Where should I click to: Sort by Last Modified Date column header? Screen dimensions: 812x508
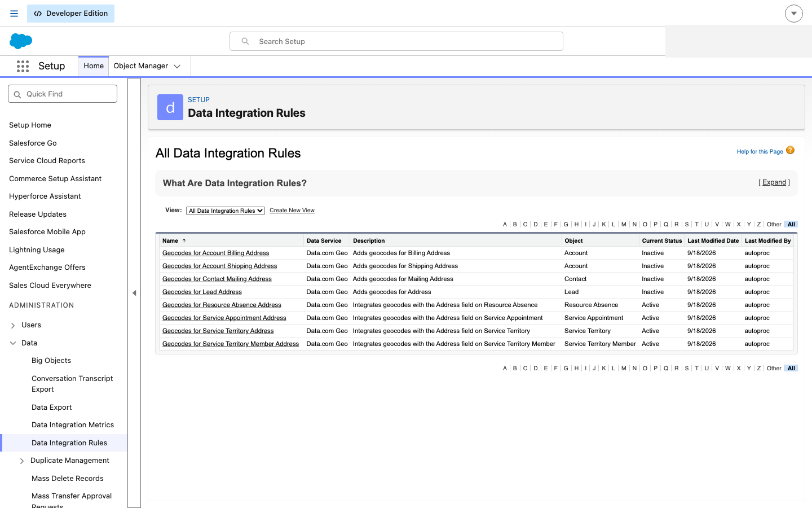tap(713, 240)
